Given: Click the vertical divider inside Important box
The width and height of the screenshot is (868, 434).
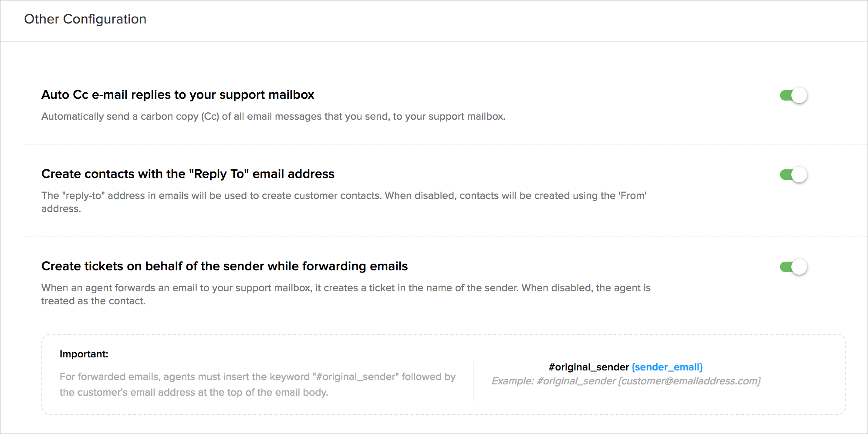Looking at the screenshot, I should (x=474, y=380).
